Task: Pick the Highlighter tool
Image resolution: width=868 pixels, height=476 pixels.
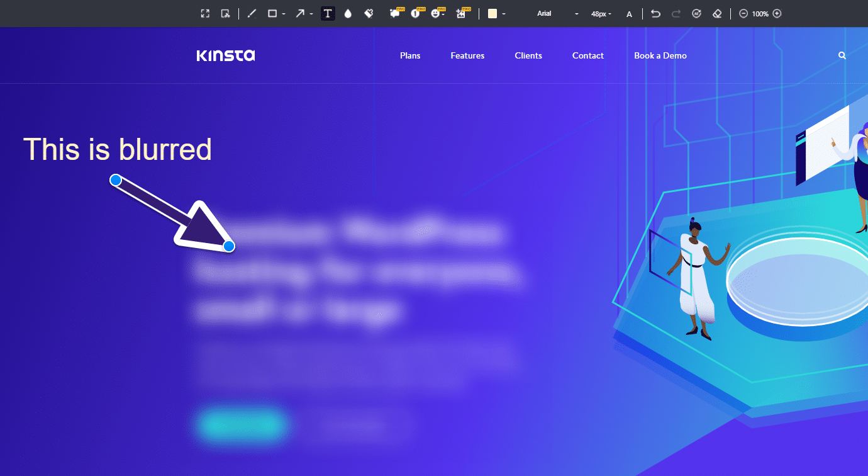Action: click(x=369, y=14)
